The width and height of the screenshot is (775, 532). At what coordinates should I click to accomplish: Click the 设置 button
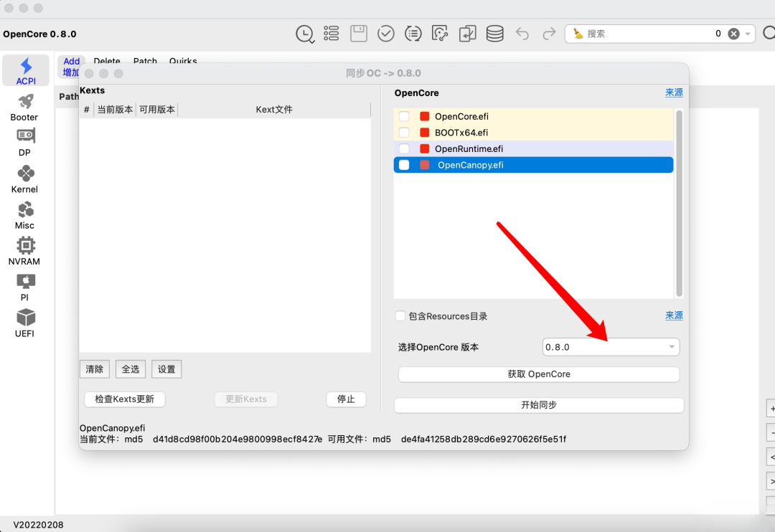click(x=166, y=369)
